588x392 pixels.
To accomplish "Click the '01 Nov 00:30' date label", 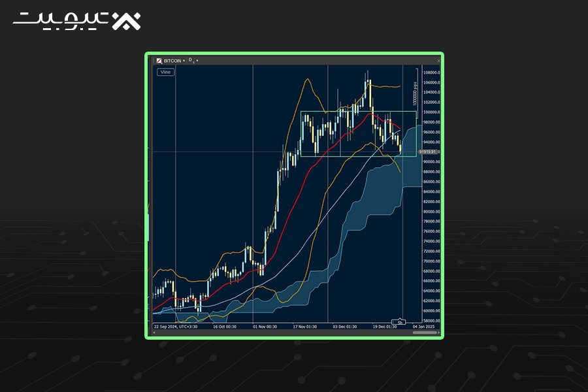I will point(265,327).
